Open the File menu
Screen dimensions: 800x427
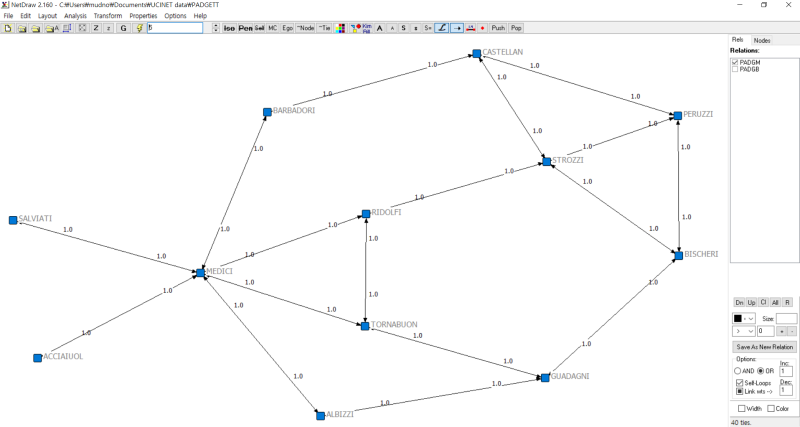pyautogui.click(x=8, y=16)
